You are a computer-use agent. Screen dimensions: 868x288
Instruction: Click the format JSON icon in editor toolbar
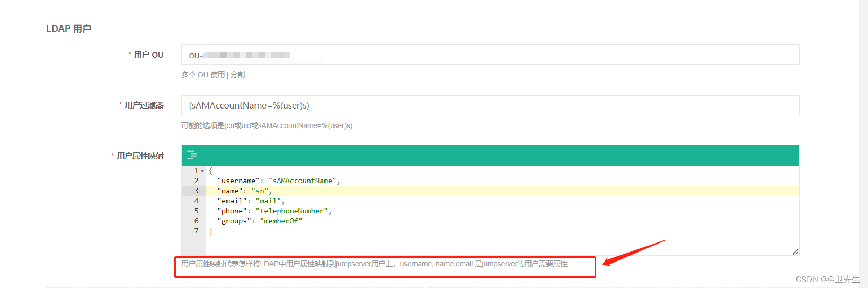192,155
